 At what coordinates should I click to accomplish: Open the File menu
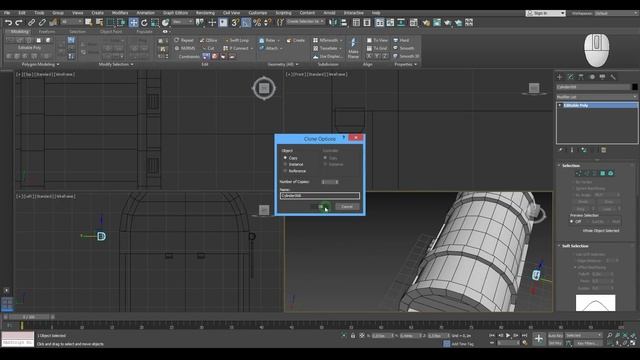tap(7, 13)
